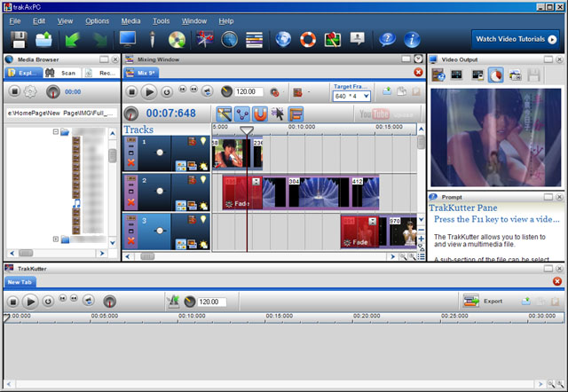
Task: Delete track 2 with red X
Action: click(131, 202)
